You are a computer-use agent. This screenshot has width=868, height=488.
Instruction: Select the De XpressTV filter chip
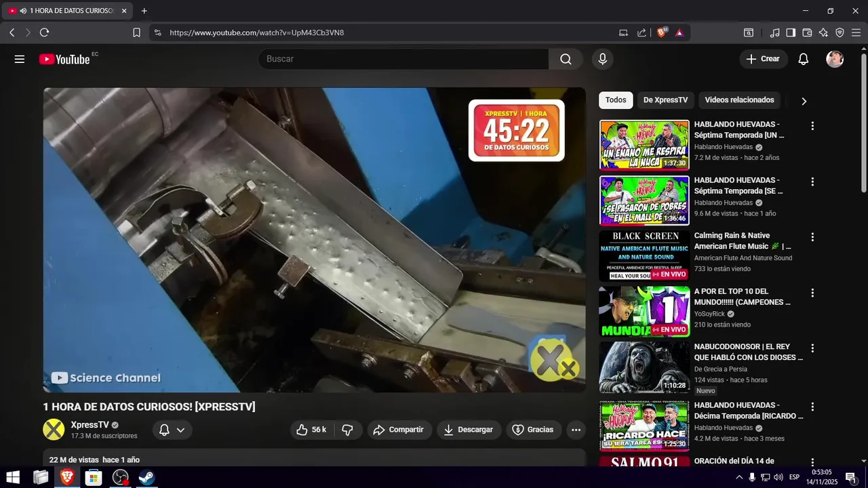click(665, 100)
